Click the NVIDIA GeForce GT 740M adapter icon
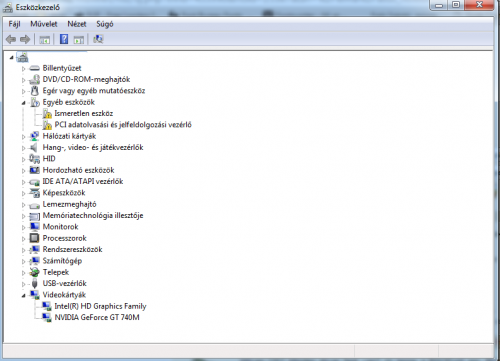This screenshot has width=500, height=361. click(47, 318)
